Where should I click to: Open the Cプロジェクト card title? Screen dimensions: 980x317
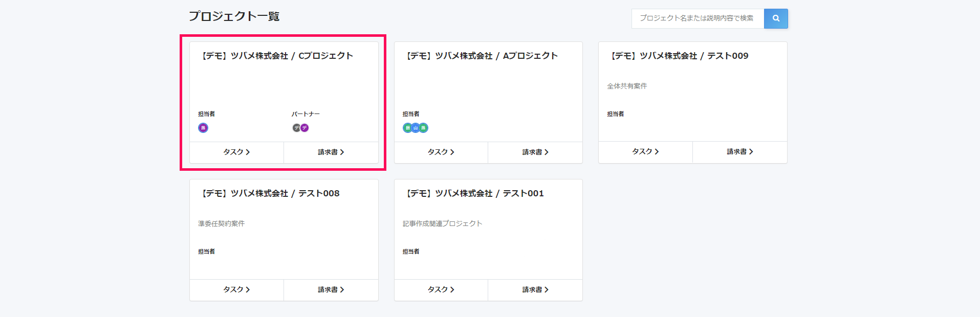(x=276, y=56)
